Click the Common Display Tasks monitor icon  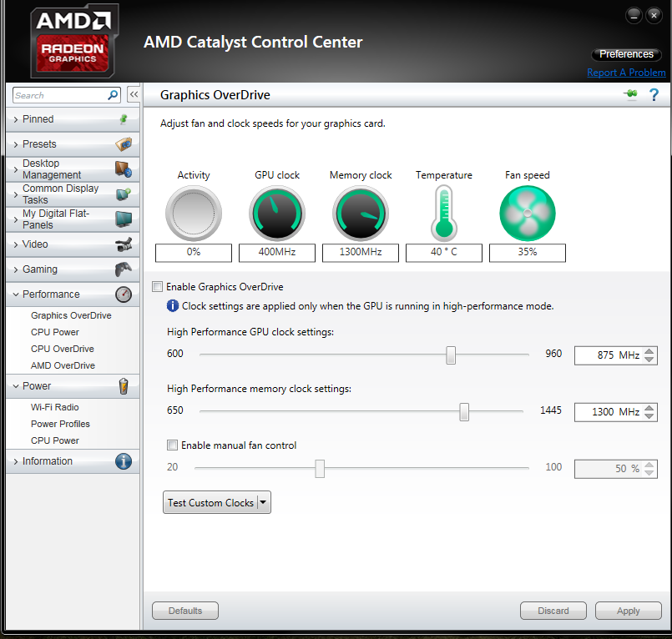tap(124, 194)
